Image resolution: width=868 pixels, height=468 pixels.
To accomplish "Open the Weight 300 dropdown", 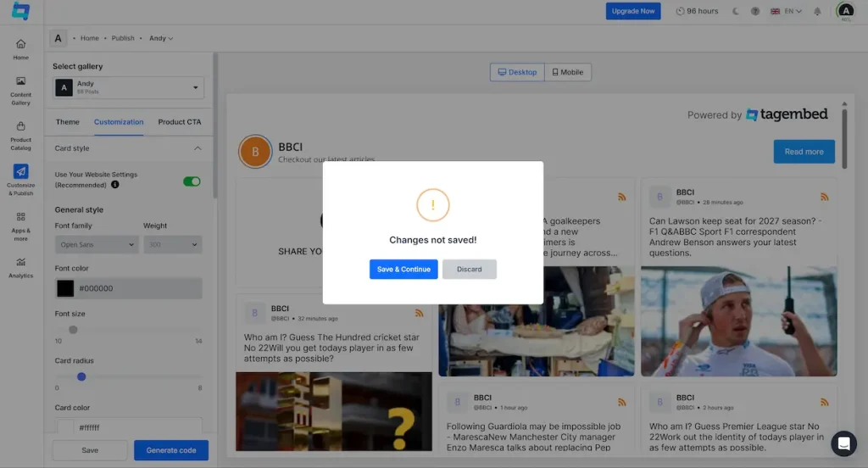I will tap(173, 244).
